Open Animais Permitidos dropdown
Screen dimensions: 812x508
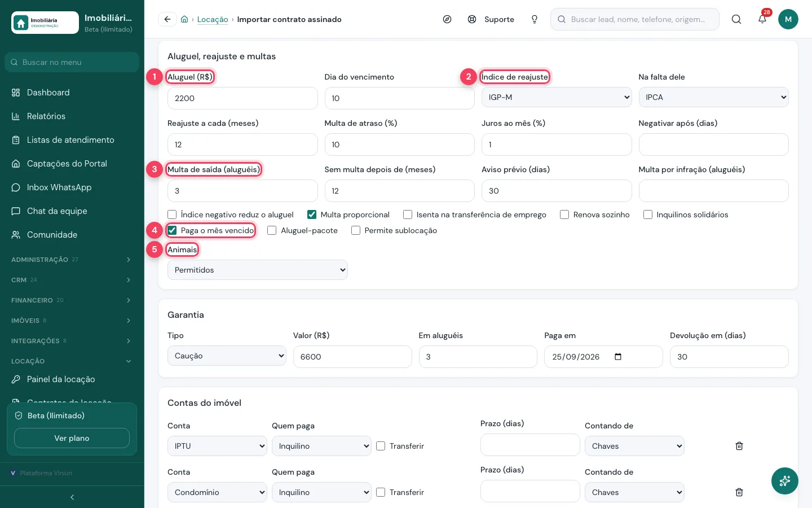coord(258,270)
